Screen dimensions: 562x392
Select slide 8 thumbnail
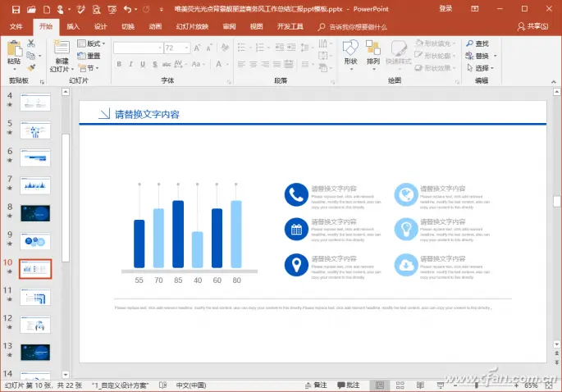pyautogui.click(x=35, y=213)
